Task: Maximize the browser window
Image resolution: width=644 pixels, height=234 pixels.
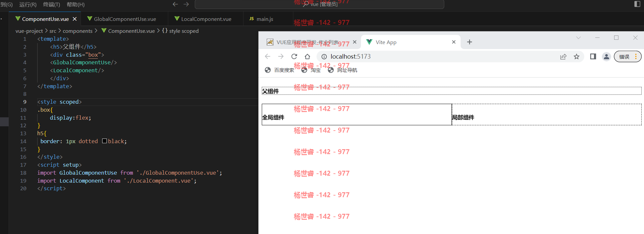Action: pos(616,38)
